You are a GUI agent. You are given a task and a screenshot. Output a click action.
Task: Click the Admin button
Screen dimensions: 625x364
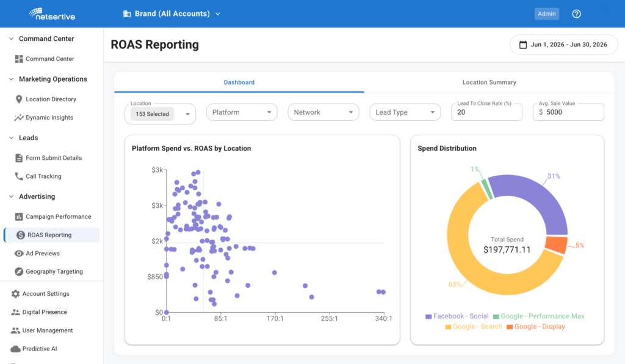(x=546, y=14)
